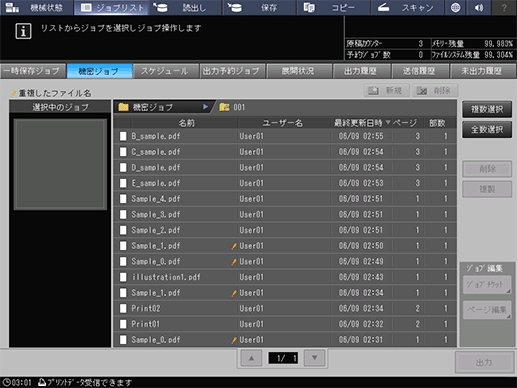Screen dimensions: 517x388
Task: Click the E_sample.pdf file name
Action: (156, 183)
